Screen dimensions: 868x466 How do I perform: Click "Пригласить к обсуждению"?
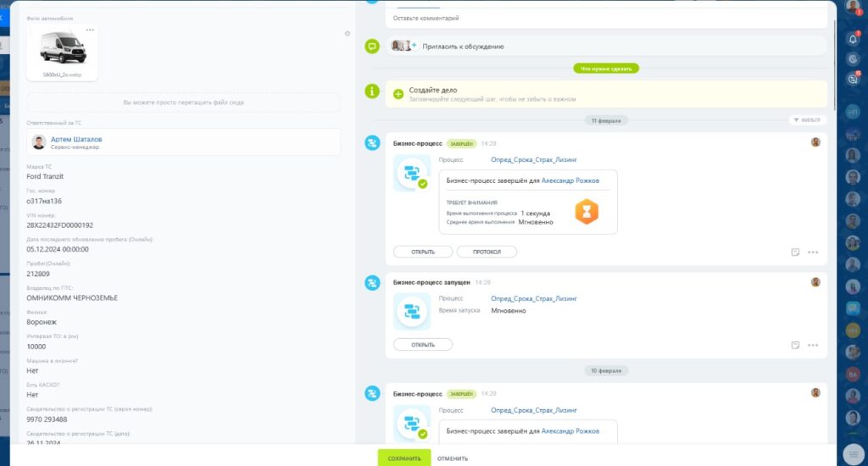tap(463, 47)
